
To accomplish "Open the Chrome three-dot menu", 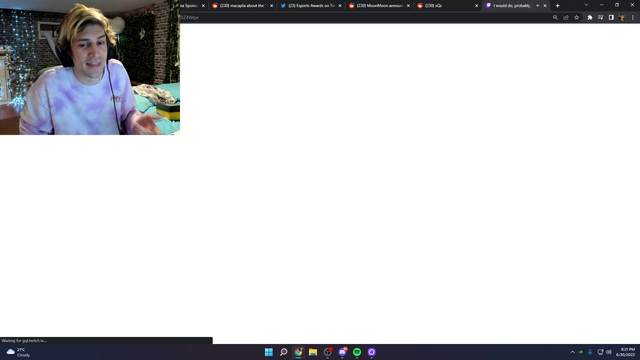I will (633, 18).
